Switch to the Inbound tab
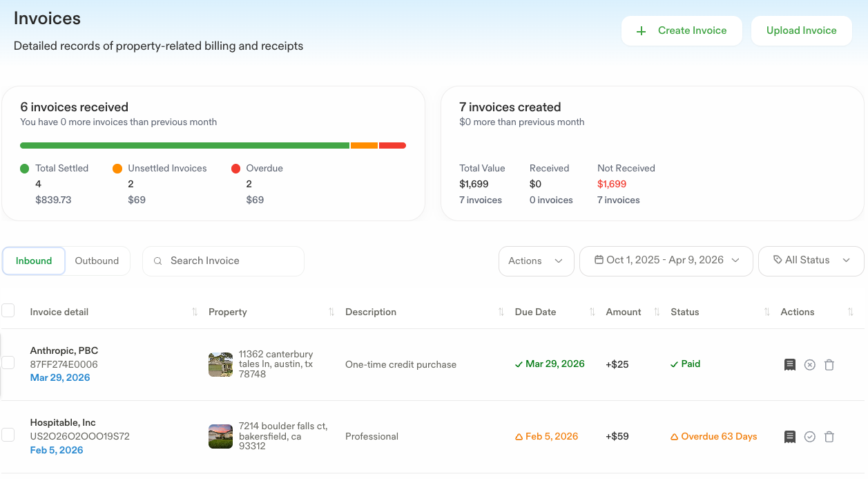Viewport: 868px width, 479px height. tap(34, 261)
